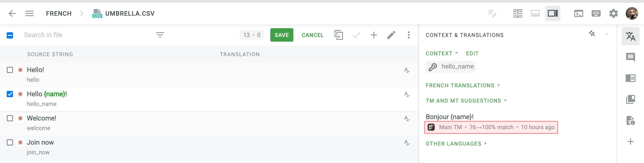Viewport: 644px width, 163px height.
Task: Open editor settings via the gear icon
Action: pos(614,13)
